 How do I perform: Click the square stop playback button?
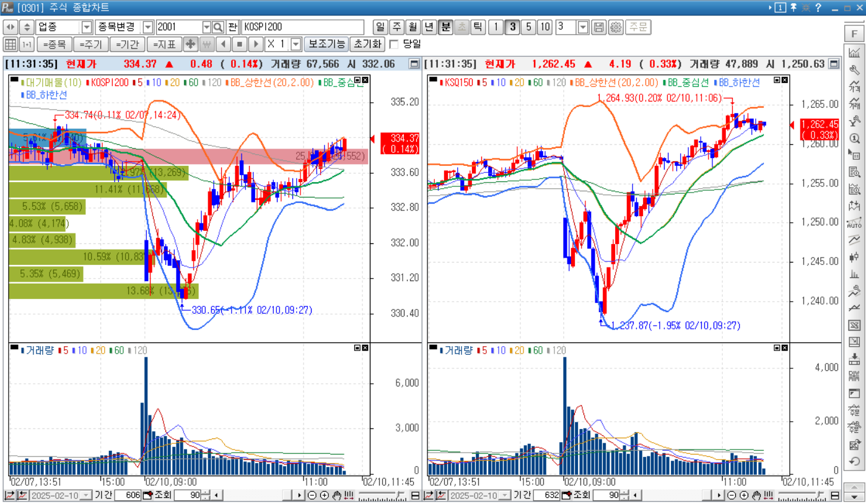click(x=240, y=45)
